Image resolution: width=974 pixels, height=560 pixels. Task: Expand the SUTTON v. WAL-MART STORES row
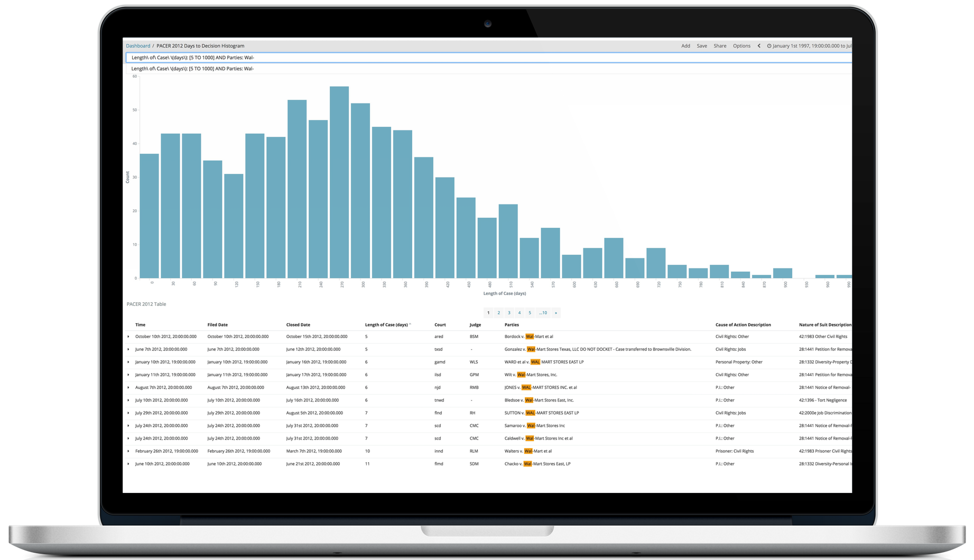[x=128, y=413]
